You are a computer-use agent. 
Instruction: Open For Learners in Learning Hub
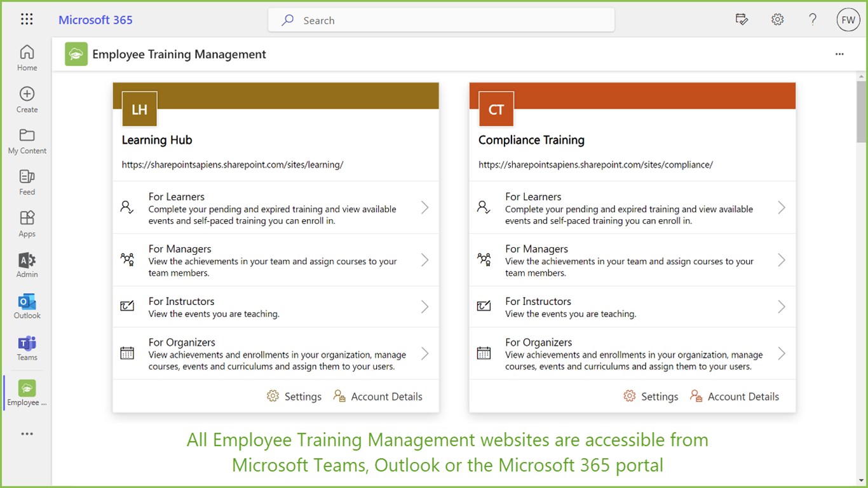point(276,208)
